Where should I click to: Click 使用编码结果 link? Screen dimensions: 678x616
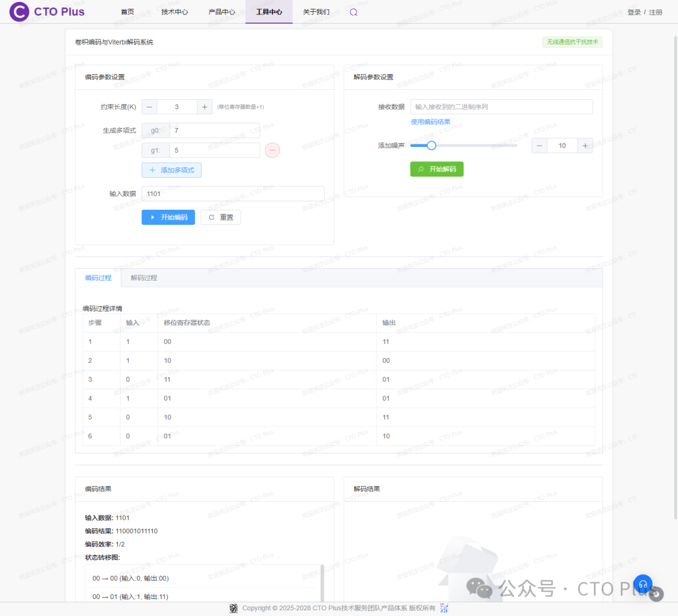click(430, 122)
